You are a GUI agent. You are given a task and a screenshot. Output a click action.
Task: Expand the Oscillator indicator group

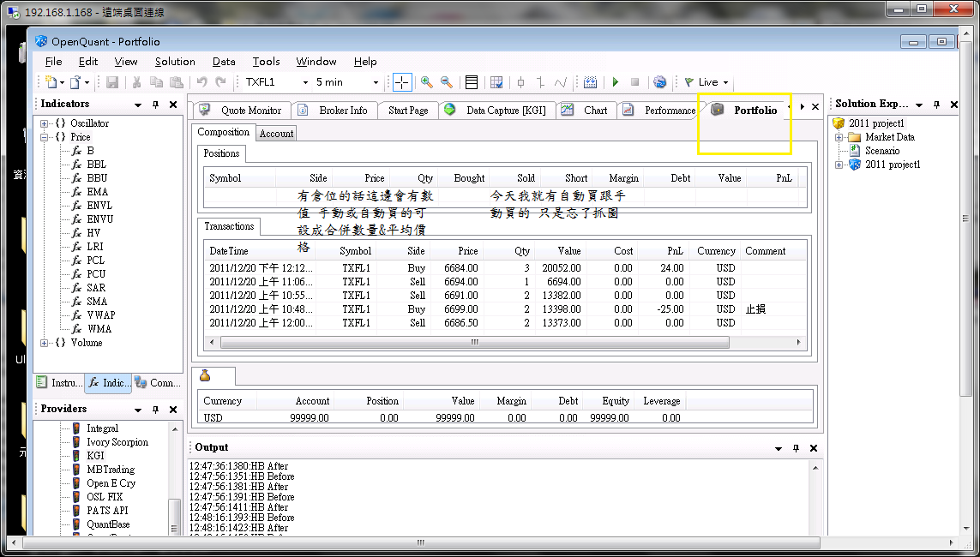(44, 123)
